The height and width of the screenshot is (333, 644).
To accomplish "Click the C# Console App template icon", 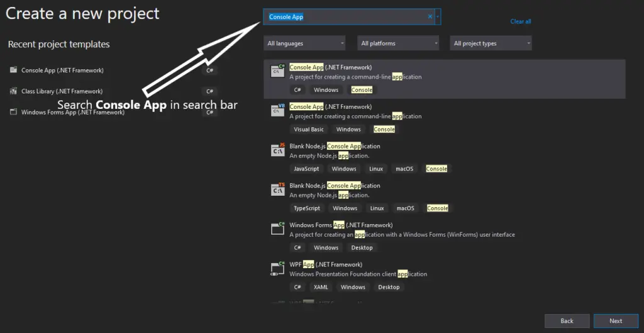I will coord(277,71).
